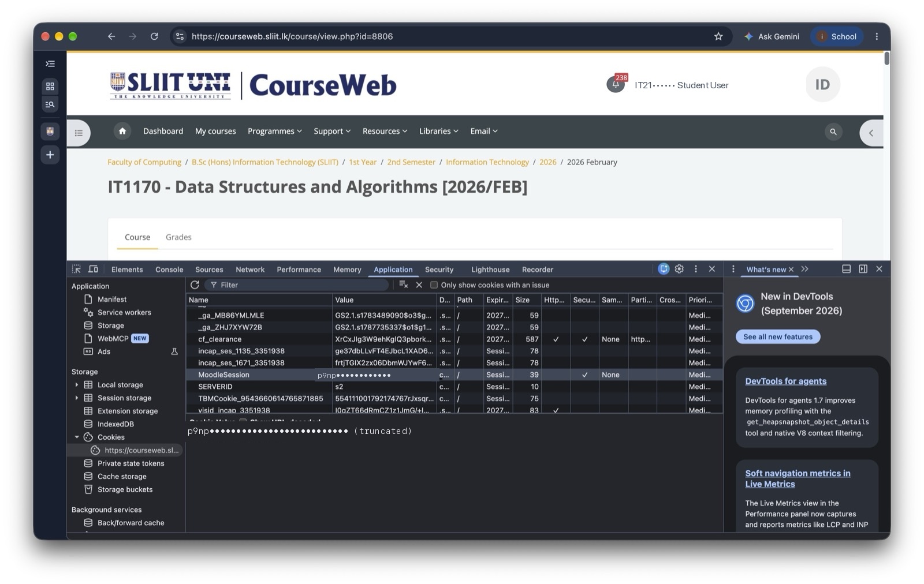The image size is (924, 584).
Task: Toggle the course index drawer list icon
Action: point(79,133)
